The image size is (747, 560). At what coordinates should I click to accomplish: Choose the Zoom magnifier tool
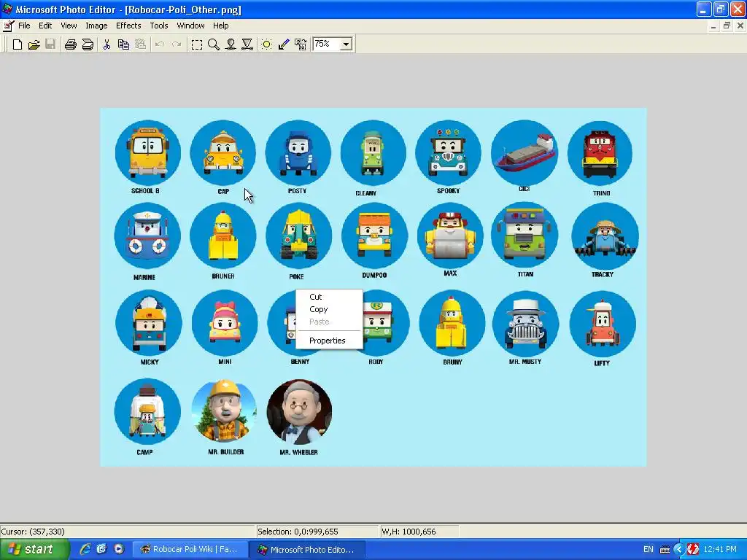pyautogui.click(x=214, y=44)
